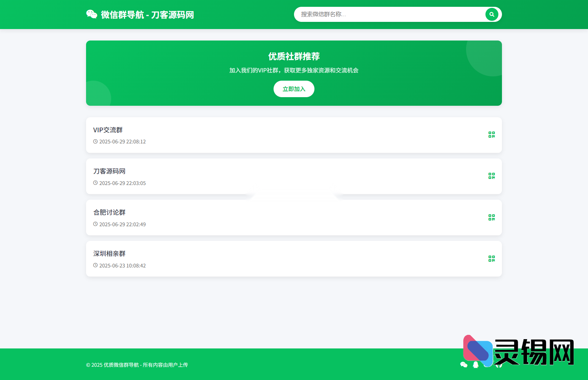Image resolution: width=588 pixels, height=380 pixels.
Task: Click the rightmost social icon in the footer
Action: [x=498, y=365]
